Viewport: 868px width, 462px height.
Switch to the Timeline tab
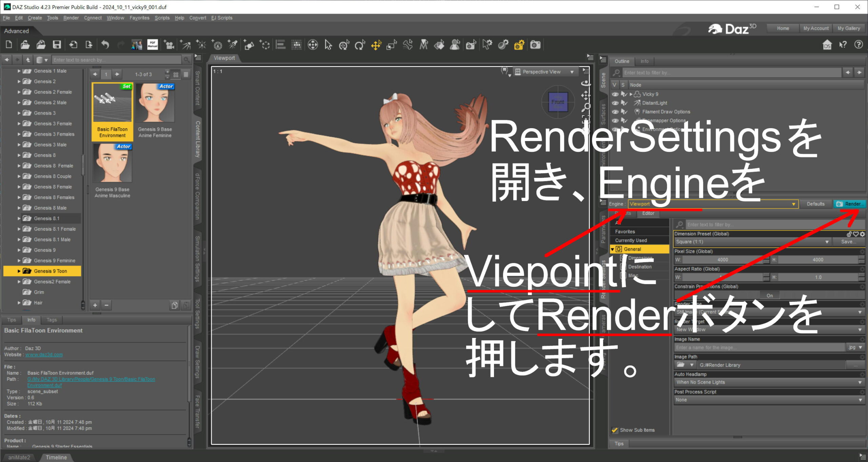click(x=56, y=457)
